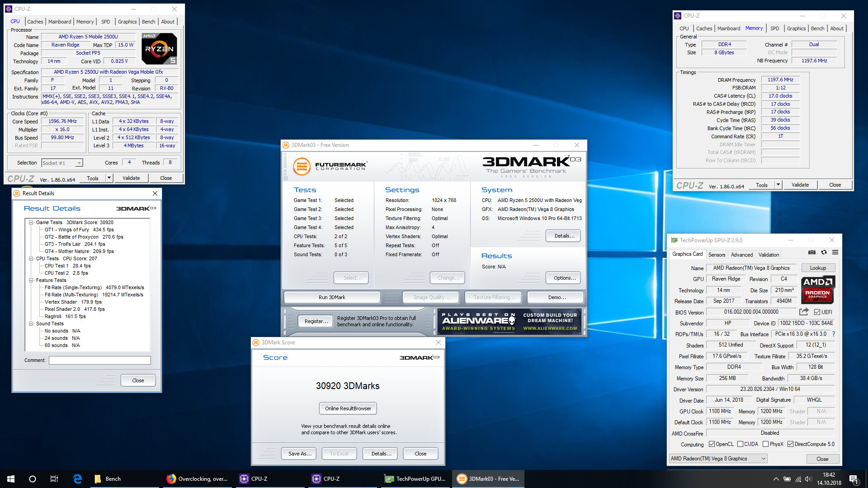Click the Lookup button in GPU-Z
This screenshot has height=488, width=868.
tap(818, 268)
